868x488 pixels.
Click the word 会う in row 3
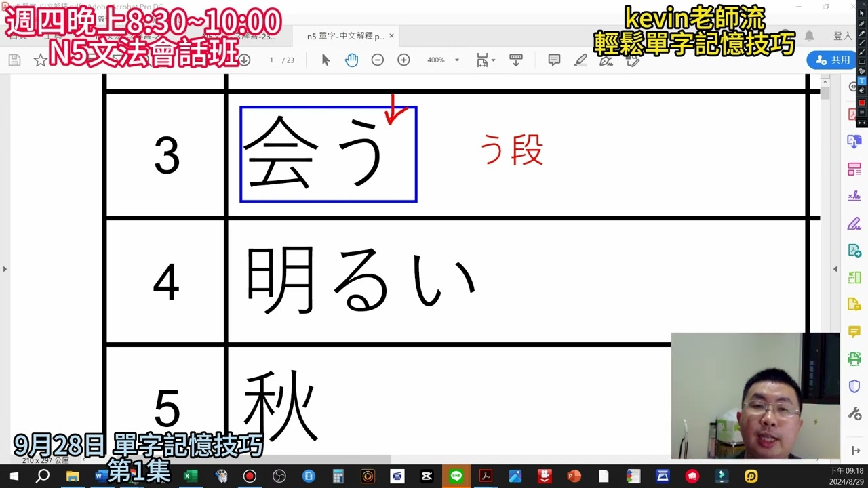coord(315,152)
